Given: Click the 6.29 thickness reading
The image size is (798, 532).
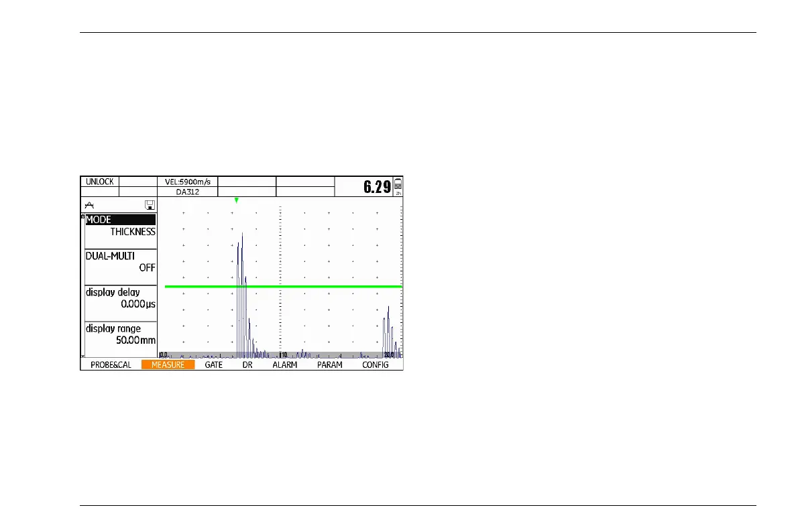Looking at the screenshot, I should (377, 187).
